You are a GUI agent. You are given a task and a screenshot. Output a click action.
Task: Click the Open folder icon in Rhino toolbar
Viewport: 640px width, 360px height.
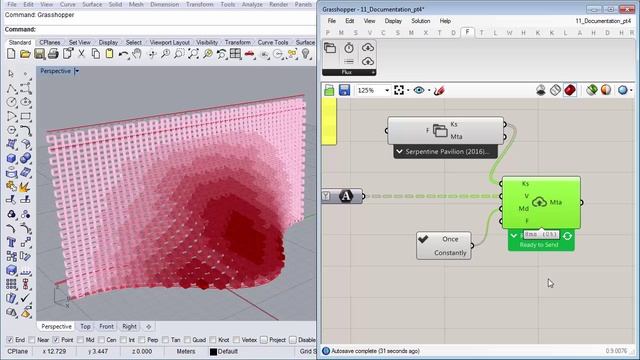25,54
